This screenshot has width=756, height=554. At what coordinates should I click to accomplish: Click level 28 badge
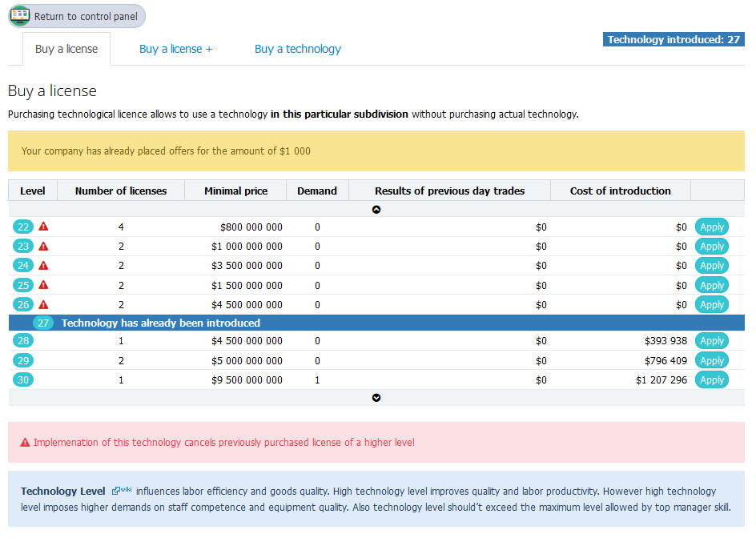pyautogui.click(x=23, y=340)
